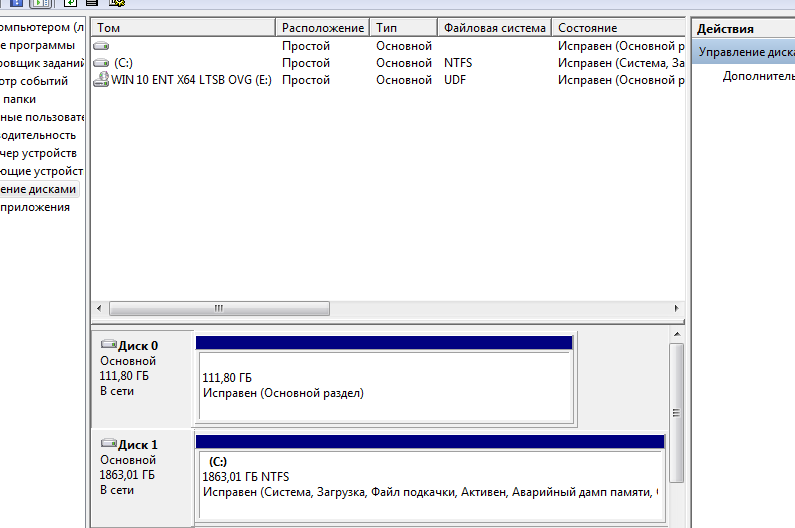795x528 pixels.
Task: Select the root 'омпьютером (л' tree node
Action: 42,27
